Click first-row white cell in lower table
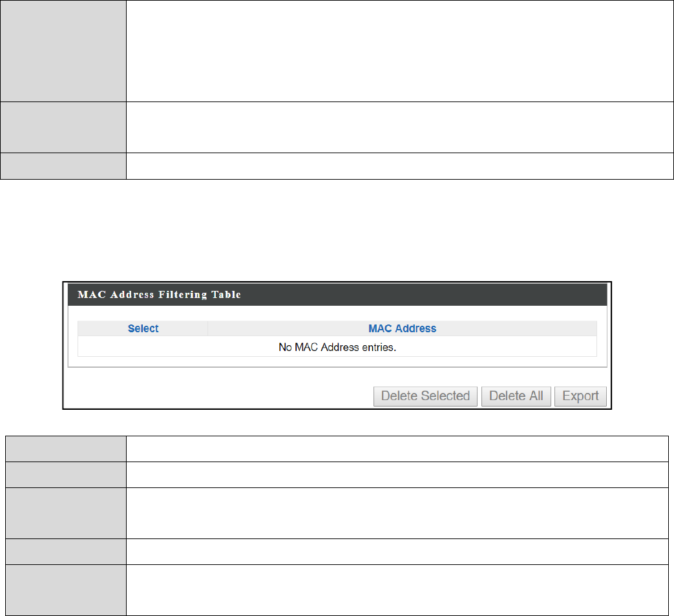This screenshot has width=674, height=616. [397, 449]
